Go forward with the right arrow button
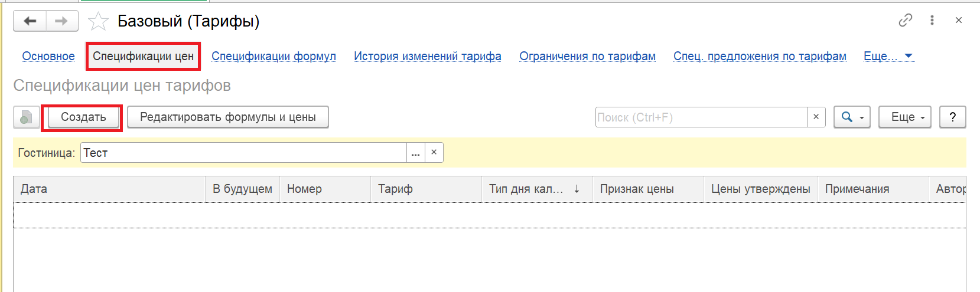 (x=61, y=21)
